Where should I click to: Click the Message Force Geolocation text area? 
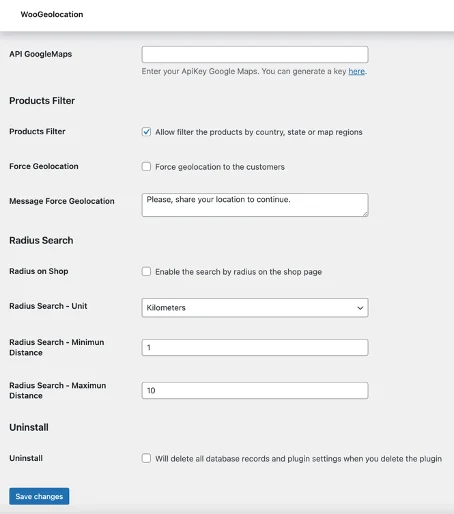[x=255, y=205]
